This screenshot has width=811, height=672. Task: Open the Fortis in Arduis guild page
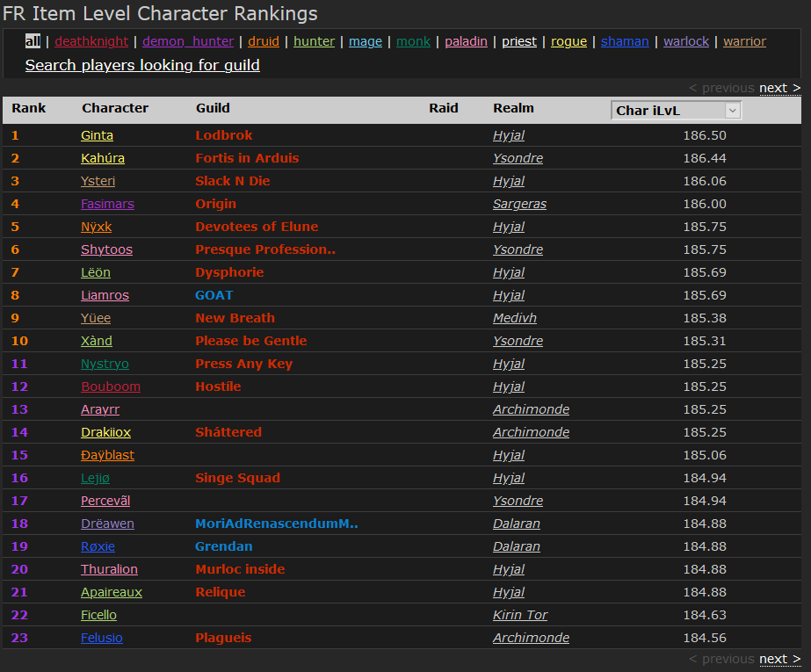click(x=247, y=158)
